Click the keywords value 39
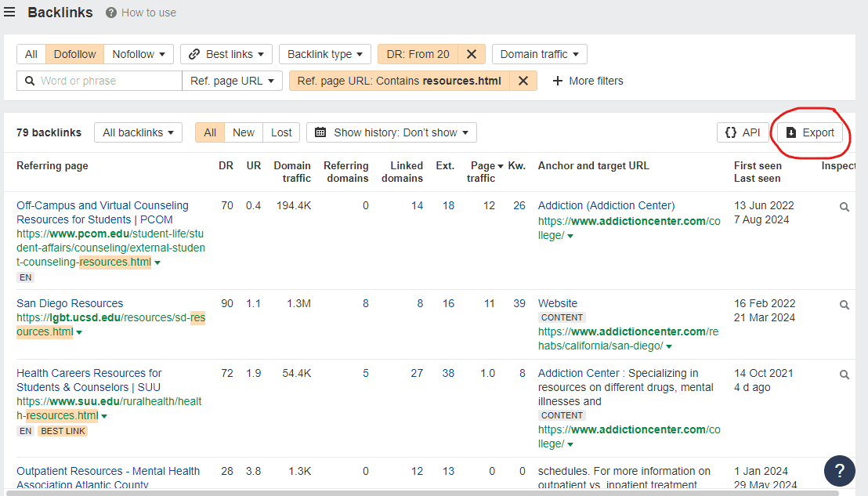This screenshot has height=496, width=868. coord(519,303)
